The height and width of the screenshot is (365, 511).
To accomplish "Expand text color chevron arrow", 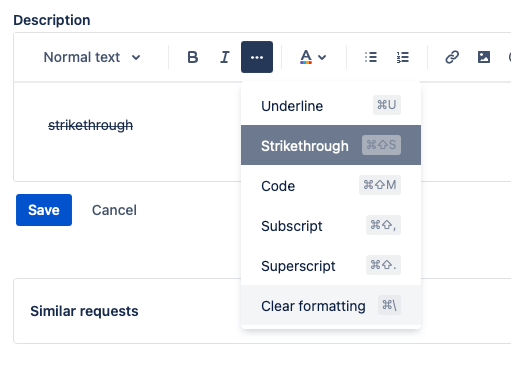I will point(322,57).
